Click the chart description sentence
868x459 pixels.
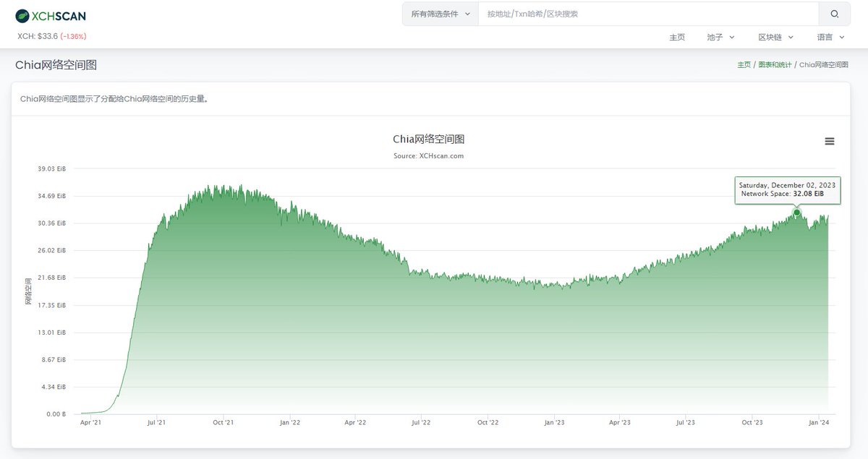(114, 99)
